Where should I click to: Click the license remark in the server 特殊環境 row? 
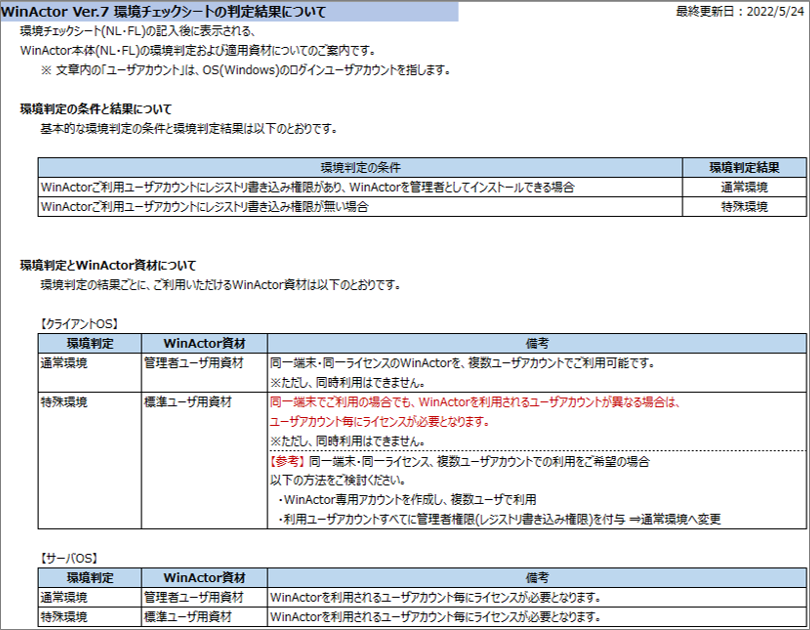click(x=435, y=617)
